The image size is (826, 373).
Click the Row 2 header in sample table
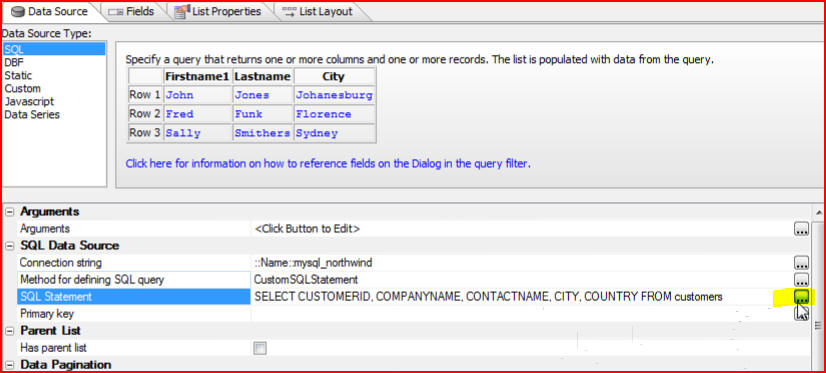145,114
